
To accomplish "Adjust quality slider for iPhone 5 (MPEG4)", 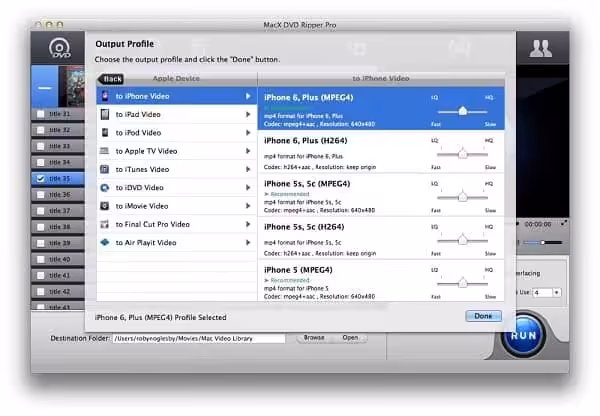I will click(x=463, y=283).
